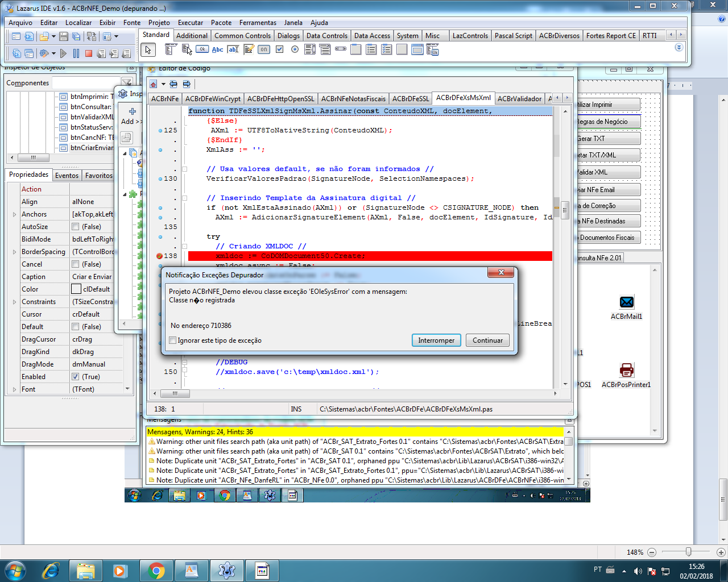Viewport: 728px width, 582px height.
Task: Switch to the Eventos tab
Action: pyautogui.click(x=67, y=176)
